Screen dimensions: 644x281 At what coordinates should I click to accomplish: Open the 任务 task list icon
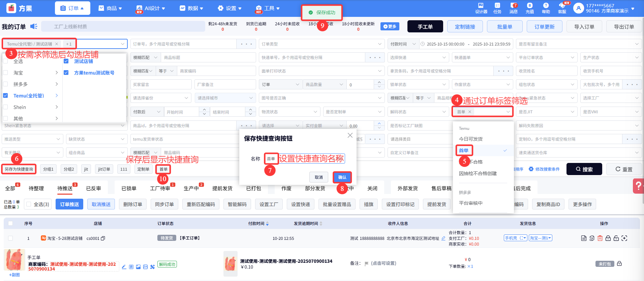pos(497,6)
